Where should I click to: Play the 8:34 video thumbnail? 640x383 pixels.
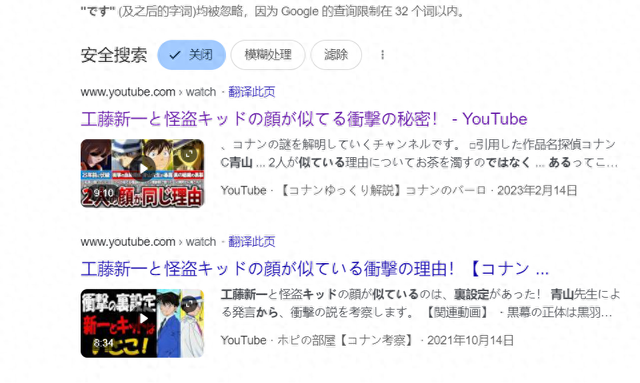click(x=142, y=323)
